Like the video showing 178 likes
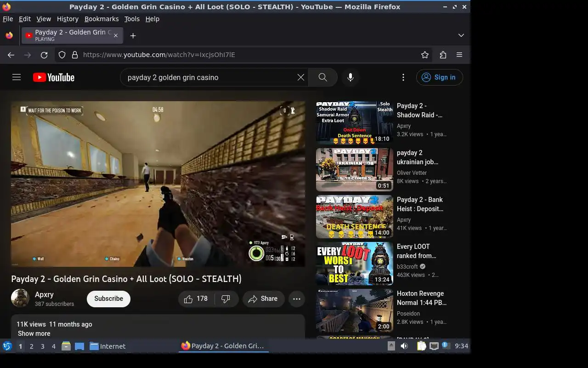 (196, 299)
